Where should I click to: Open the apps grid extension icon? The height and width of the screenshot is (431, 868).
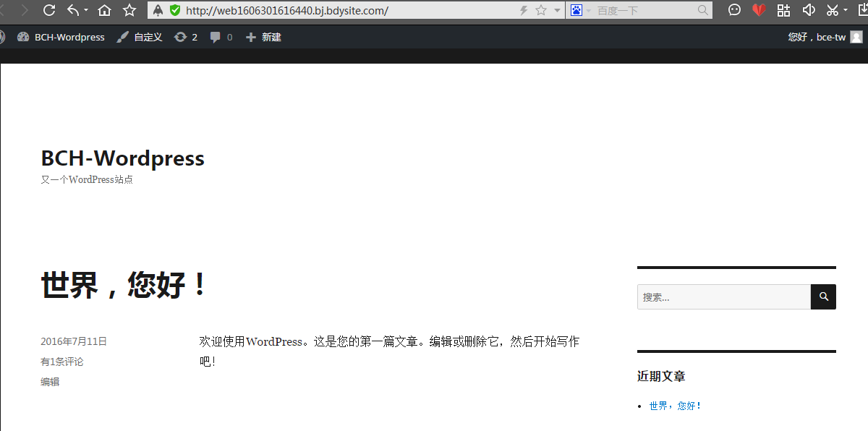coord(783,10)
